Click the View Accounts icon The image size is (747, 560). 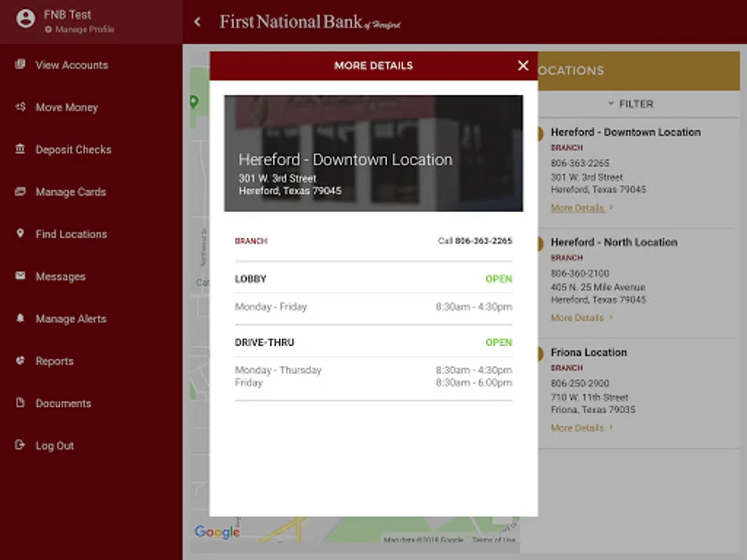21,64
